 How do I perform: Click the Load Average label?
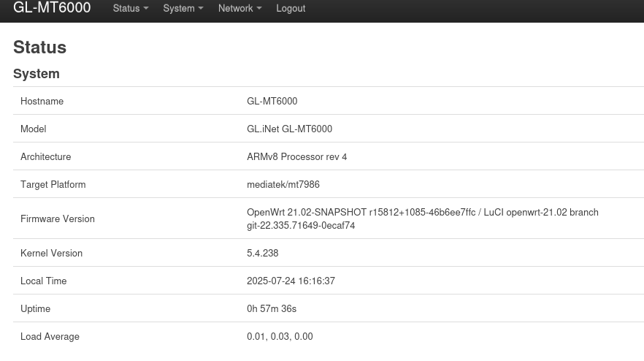50,336
